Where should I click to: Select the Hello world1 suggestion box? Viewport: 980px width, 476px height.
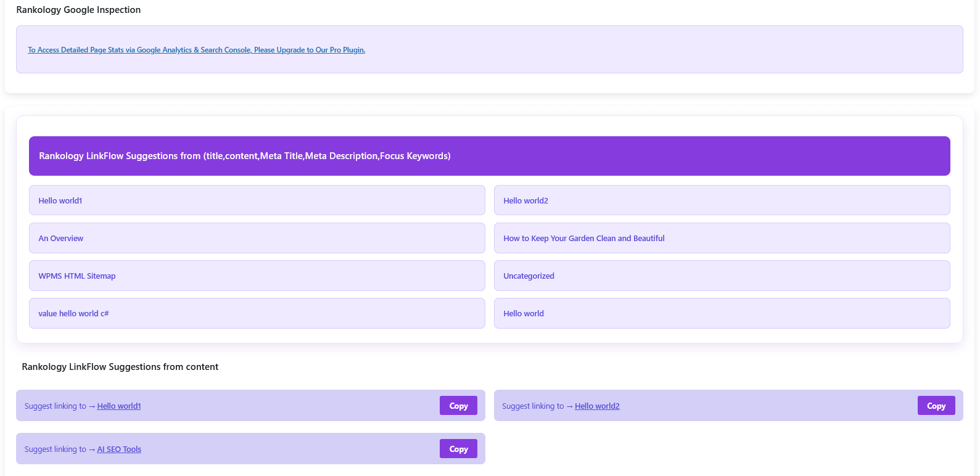click(257, 200)
